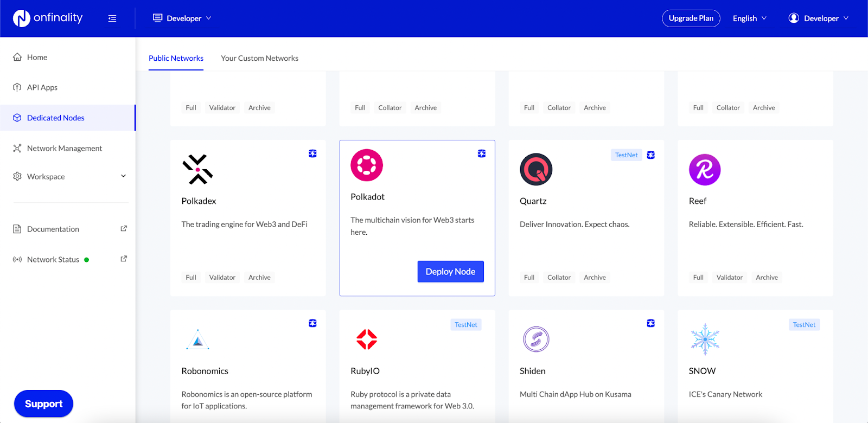Click the Reef card title
The width and height of the screenshot is (868, 423).
point(698,201)
